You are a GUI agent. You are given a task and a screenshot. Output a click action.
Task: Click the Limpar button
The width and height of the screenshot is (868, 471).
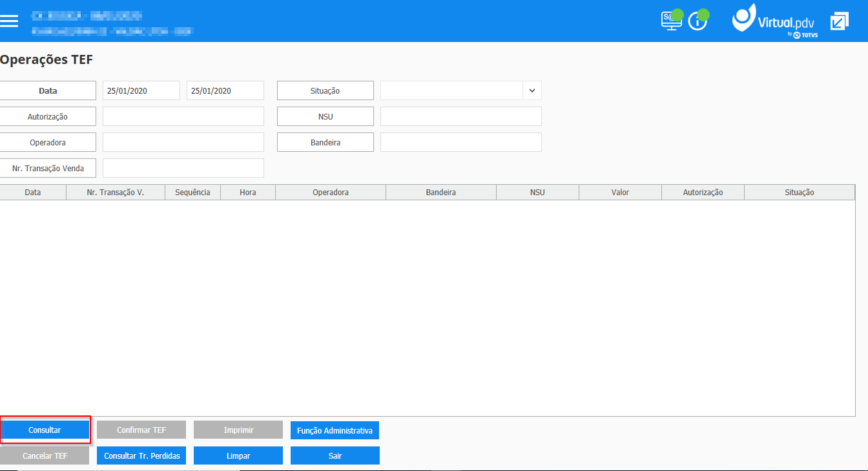[x=238, y=455]
